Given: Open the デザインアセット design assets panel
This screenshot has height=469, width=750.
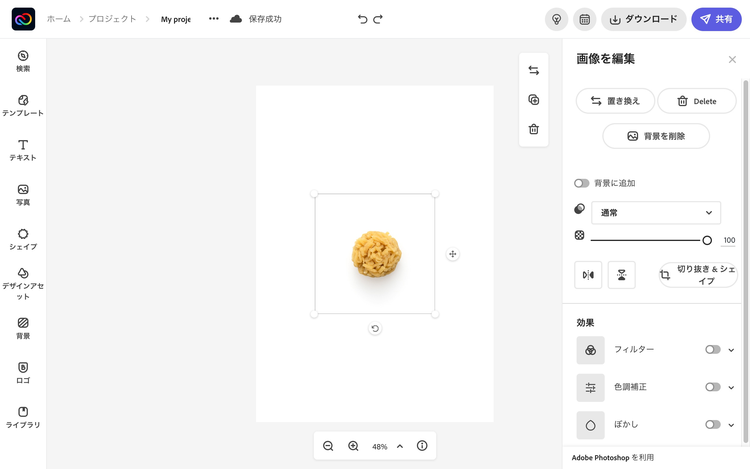Looking at the screenshot, I should click(23, 284).
